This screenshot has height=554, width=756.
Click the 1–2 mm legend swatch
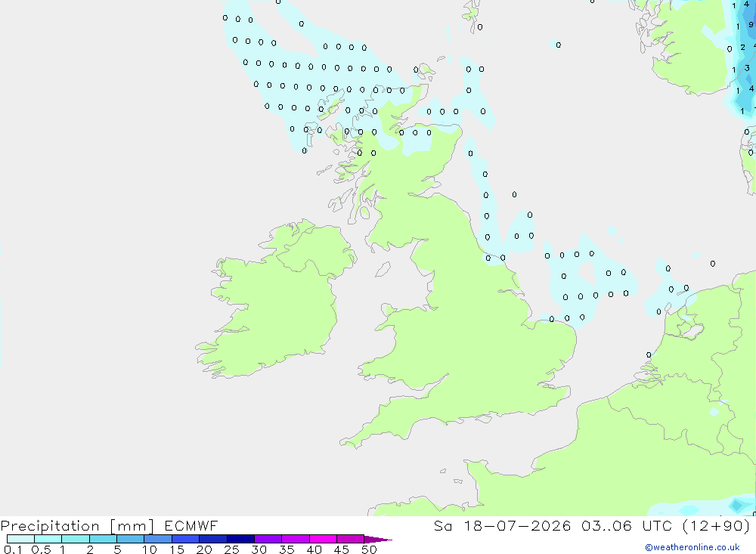75,539
